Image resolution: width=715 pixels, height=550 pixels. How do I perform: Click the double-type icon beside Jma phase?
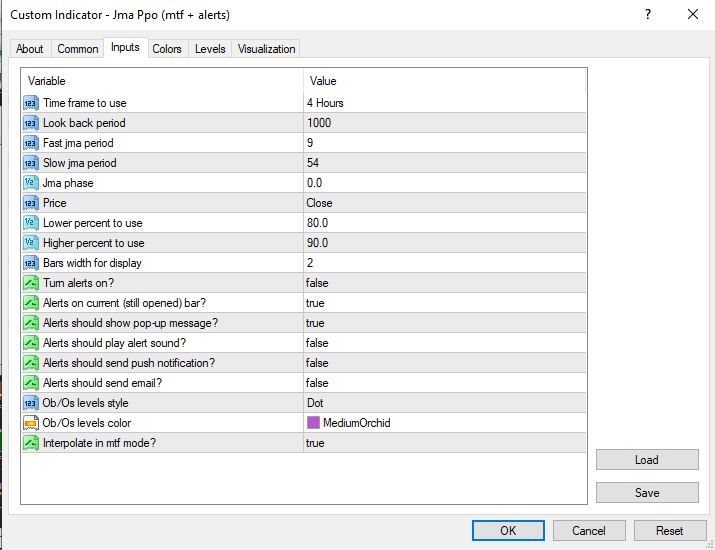[x=31, y=183]
